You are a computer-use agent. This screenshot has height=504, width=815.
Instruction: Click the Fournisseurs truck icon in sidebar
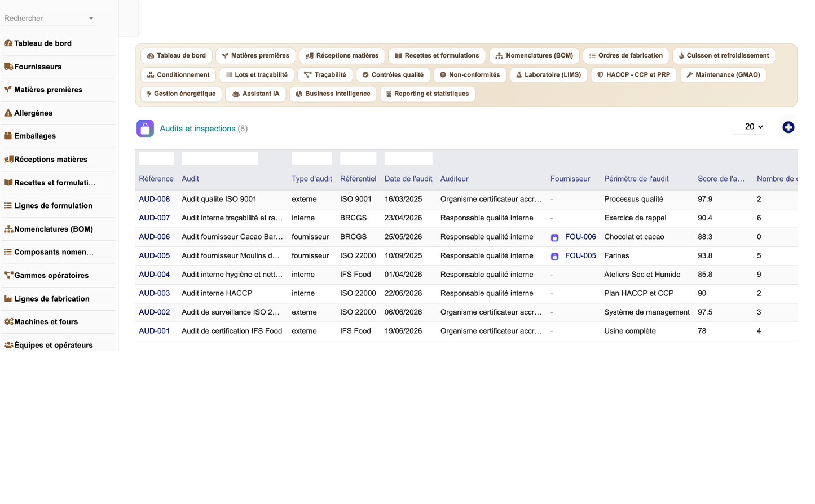(x=8, y=67)
